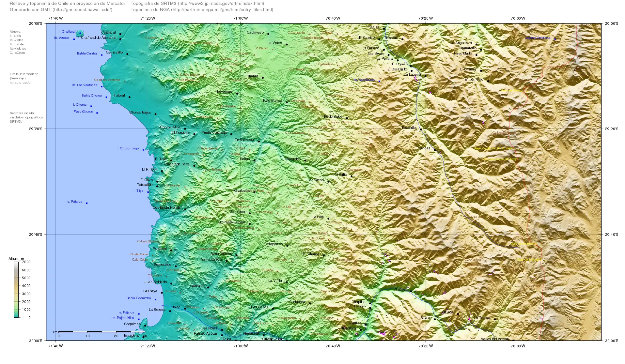Click the Isla Chañaral island symbol
625x364 pixels.
pos(80,33)
